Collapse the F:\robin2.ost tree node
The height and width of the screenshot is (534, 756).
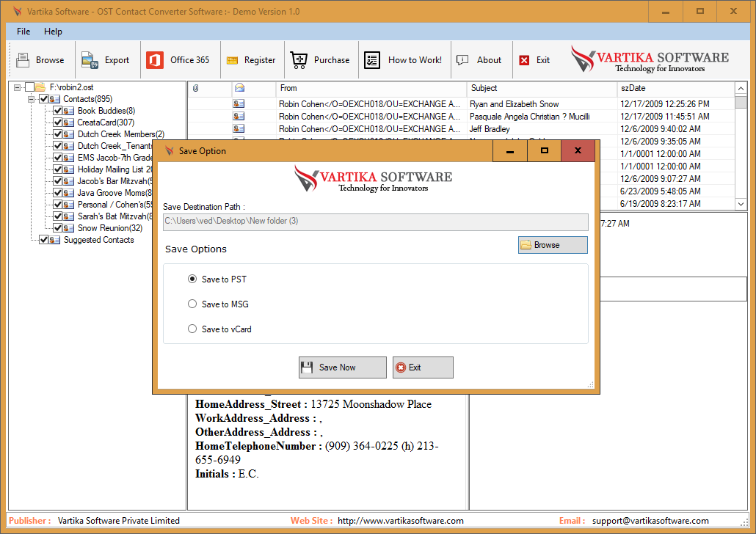(x=18, y=87)
